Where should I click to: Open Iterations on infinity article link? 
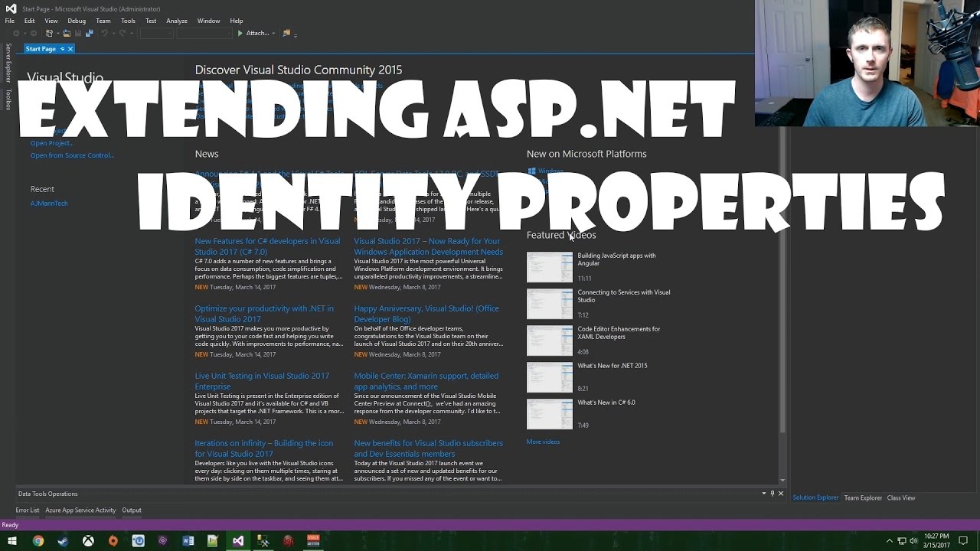264,448
